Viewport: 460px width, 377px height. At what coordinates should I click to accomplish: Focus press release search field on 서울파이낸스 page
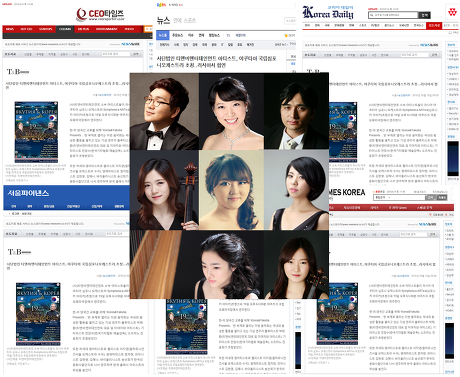pos(117,234)
